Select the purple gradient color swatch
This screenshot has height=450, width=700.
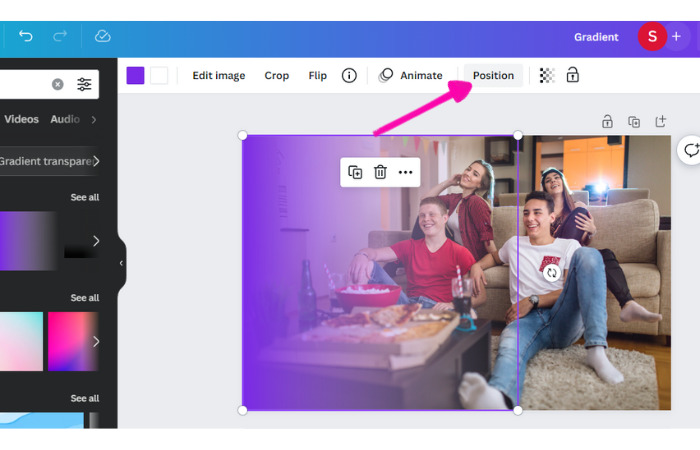135,75
